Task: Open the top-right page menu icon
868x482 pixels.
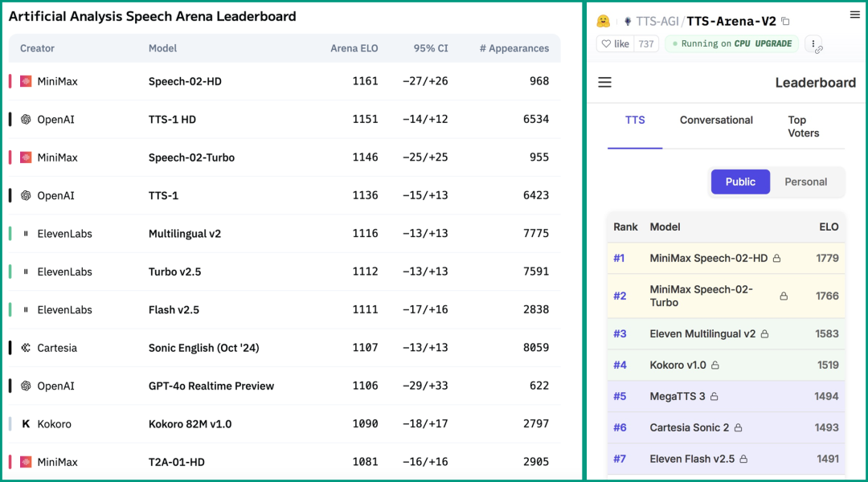Action: coord(854,15)
